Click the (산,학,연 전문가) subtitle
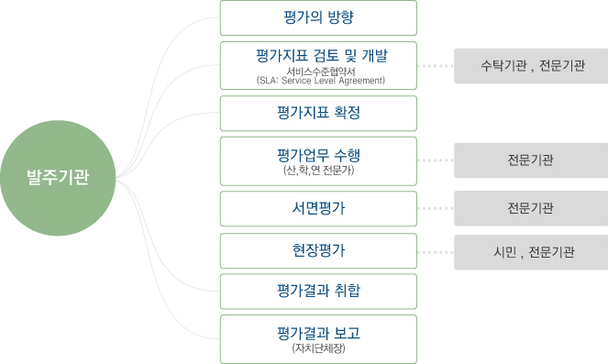The height and width of the screenshot is (364, 608). [x=319, y=171]
